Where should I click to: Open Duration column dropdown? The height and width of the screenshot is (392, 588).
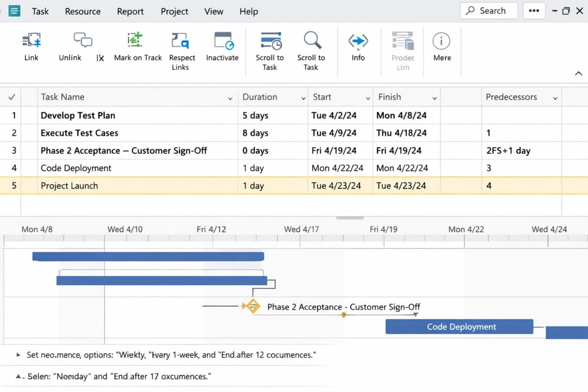click(x=303, y=98)
